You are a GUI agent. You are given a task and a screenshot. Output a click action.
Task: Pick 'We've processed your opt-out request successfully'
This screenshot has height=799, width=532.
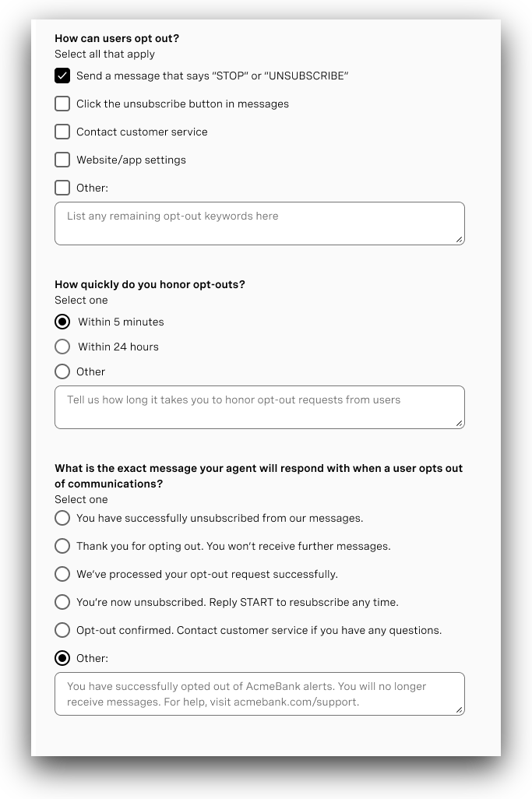click(x=62, y=574)
